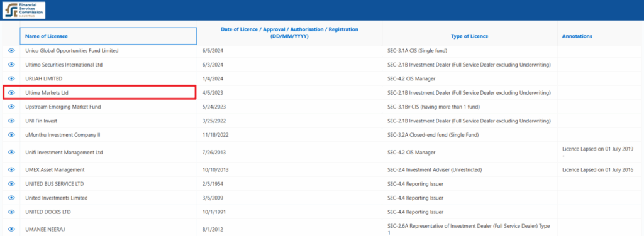Click SEC-2.4 Investment Adviser (Unrestricted)
Viewport: 644px width, 236px height.
435,169
